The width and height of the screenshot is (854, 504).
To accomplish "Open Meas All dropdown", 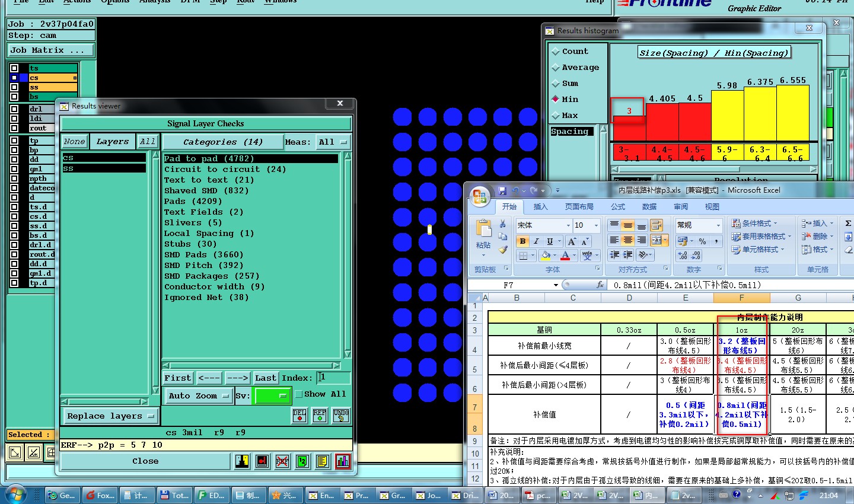I will pos(332,142).
